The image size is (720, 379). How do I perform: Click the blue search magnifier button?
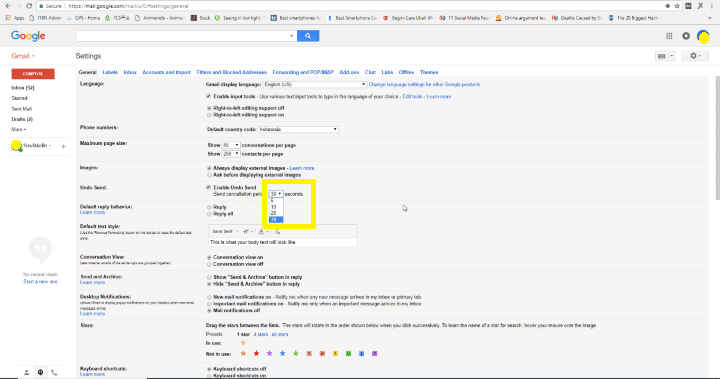[x=308, y=36]
